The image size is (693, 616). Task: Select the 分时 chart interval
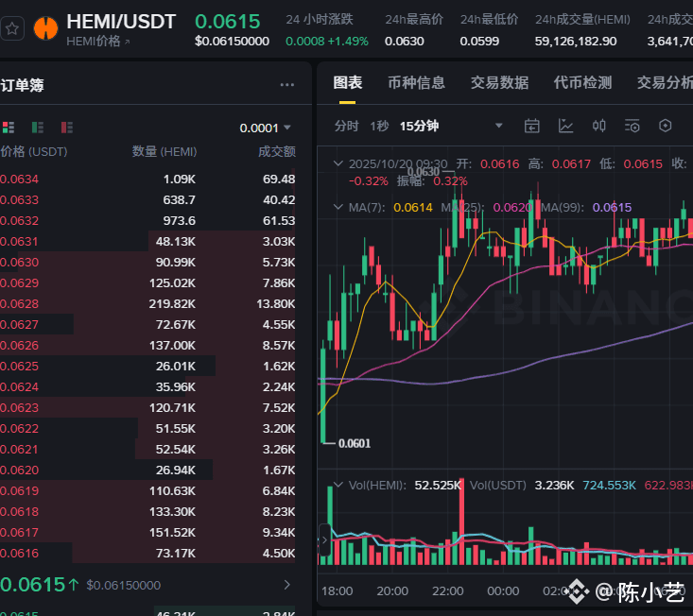pos(346,127)
